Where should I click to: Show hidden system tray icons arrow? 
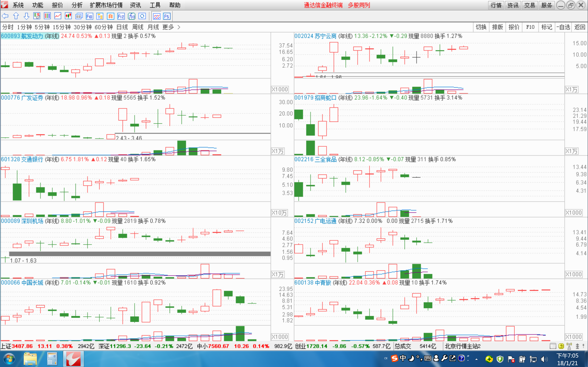pyautogui.click(x=476, y=359)
